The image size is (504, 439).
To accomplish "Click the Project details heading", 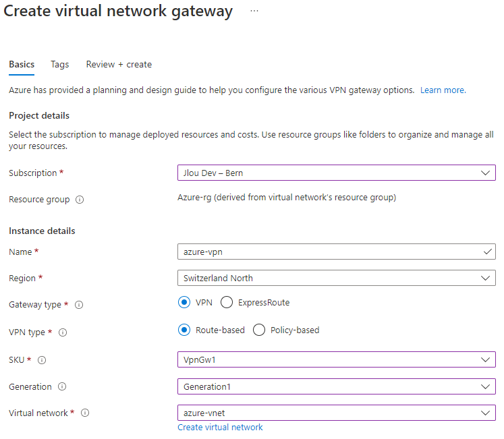I will pyautogui.click(x=39, y=116).
